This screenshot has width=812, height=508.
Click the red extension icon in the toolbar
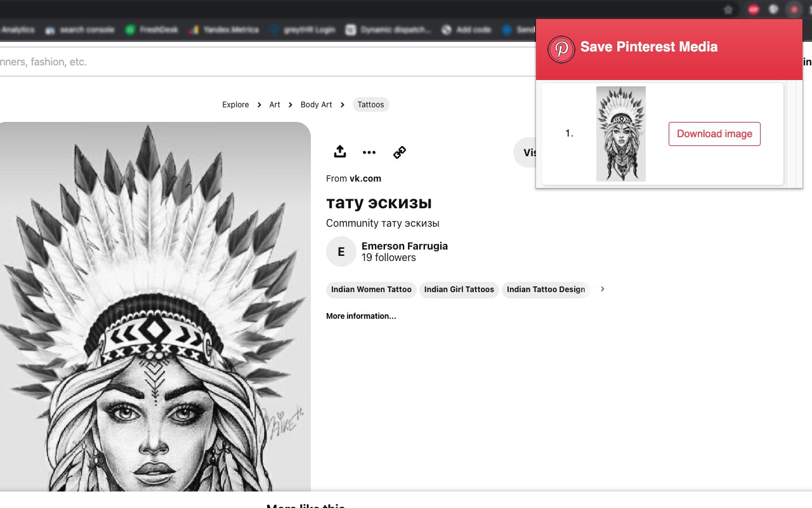[x=753, y=10]
